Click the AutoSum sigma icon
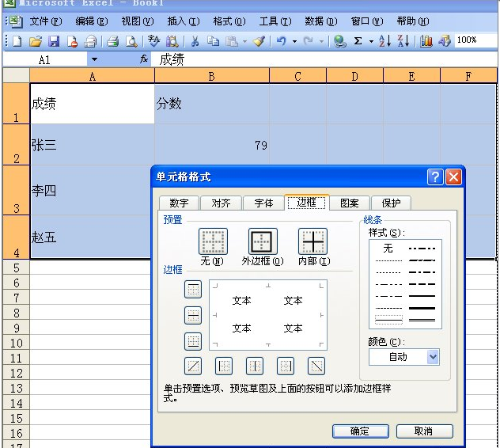 click(x=358, y=41)
